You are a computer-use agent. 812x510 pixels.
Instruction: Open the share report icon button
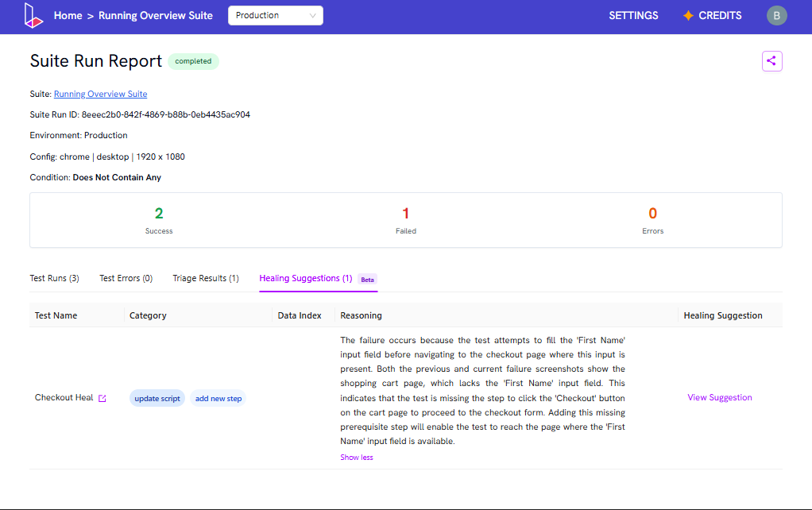(x=771, y=61)
